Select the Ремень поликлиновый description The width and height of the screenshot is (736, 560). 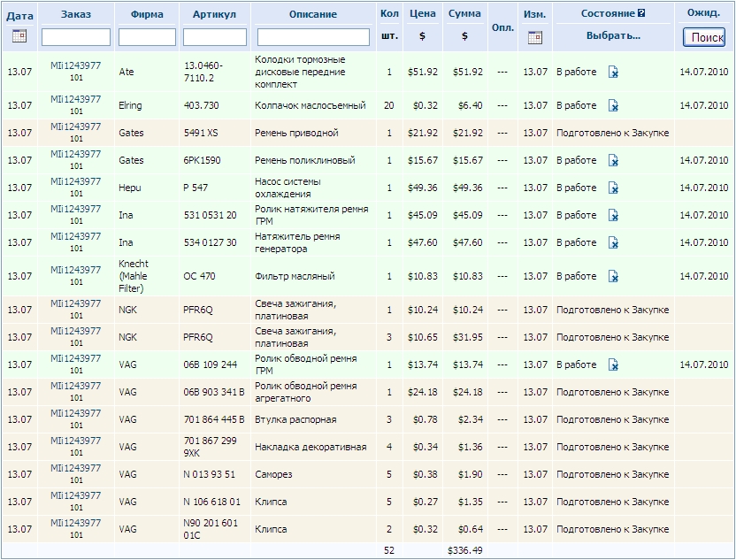(x=305, y=160)
